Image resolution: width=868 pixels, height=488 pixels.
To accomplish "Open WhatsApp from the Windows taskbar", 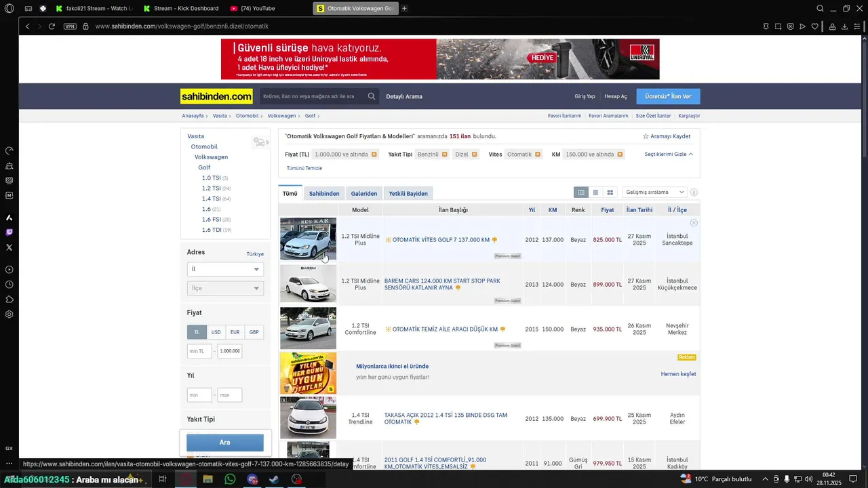I will click(230, 479).
